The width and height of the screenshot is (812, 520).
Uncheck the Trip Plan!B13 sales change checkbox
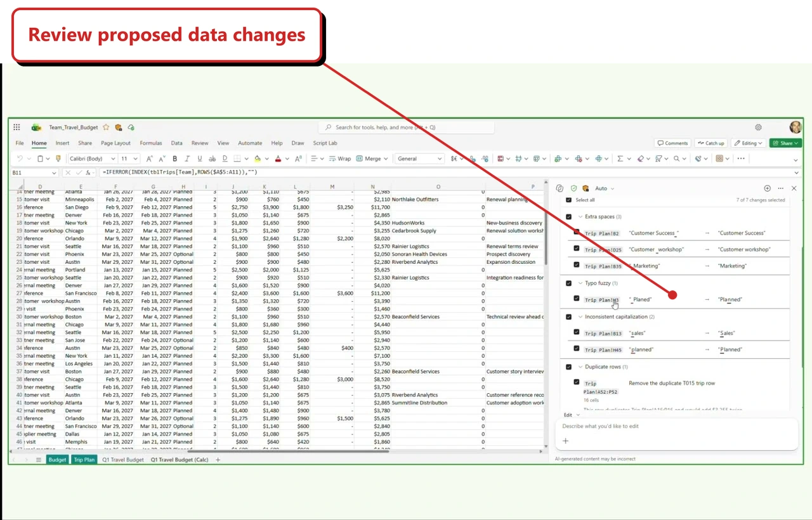click(577, 332)
